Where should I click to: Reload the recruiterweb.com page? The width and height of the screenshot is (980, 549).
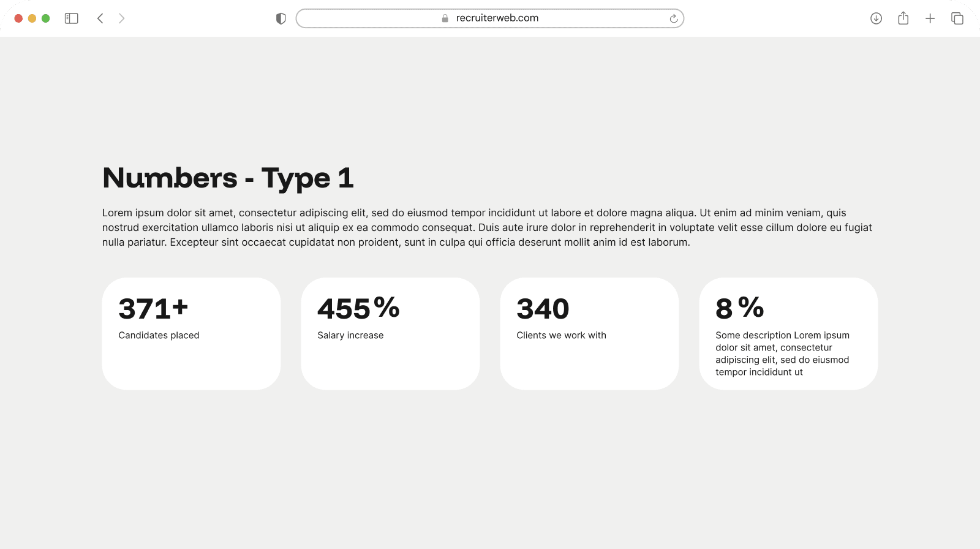click(674, 18)
